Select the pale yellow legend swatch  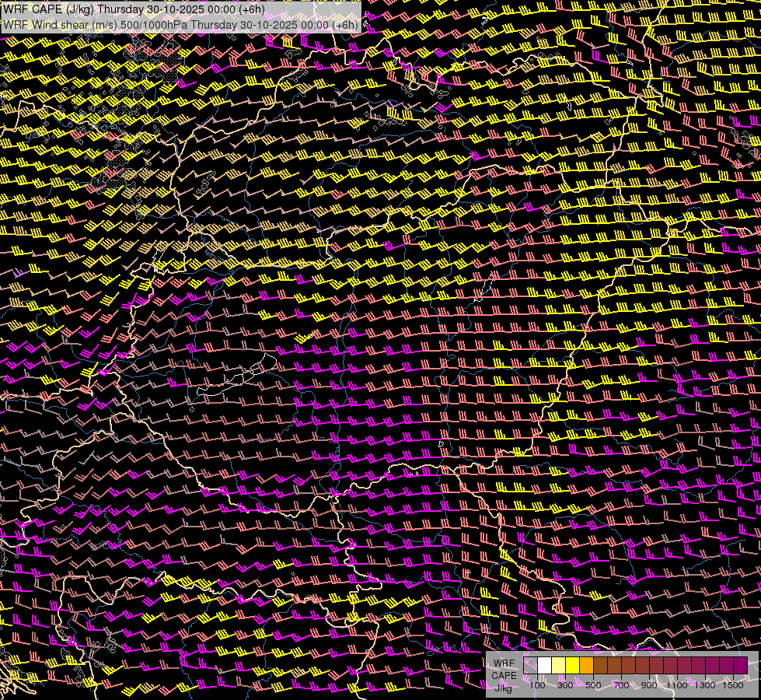[x=559, y=665]
